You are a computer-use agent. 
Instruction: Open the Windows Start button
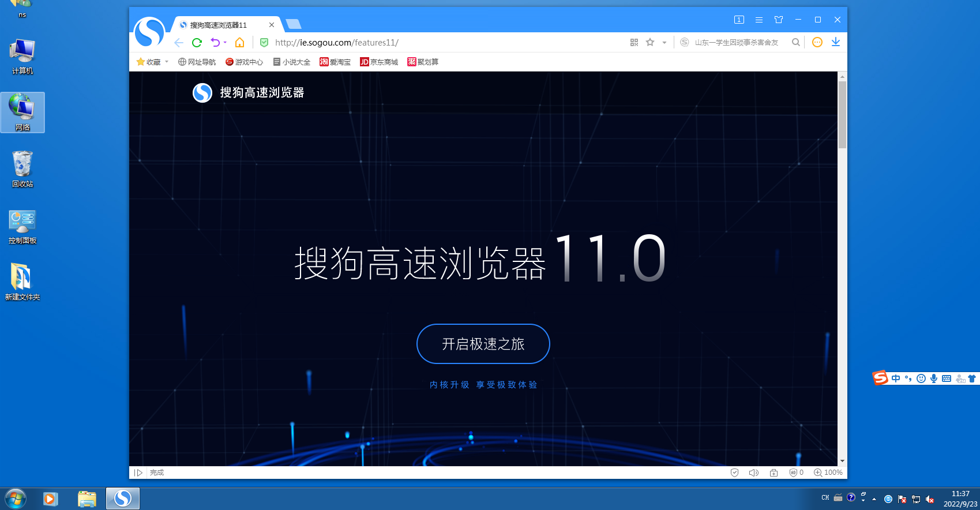[x=16, y=498]
